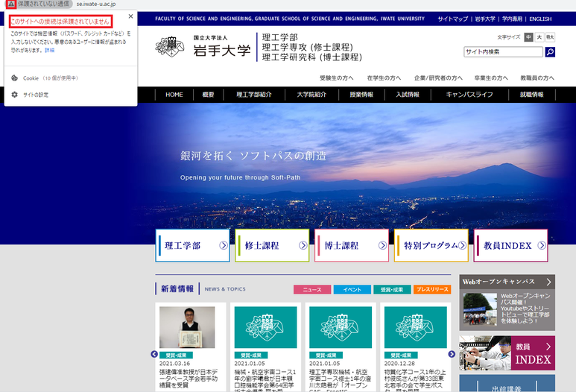576x392 pixels.
Task: Click the arrow icon on 理工学部 button
Action: tap(224, 245)
